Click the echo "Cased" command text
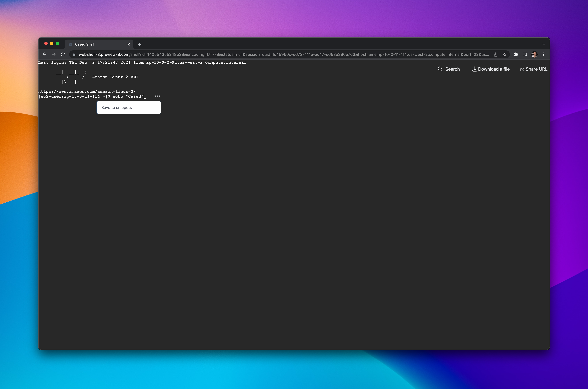This screenshot has width=588, height=389. tap(128, 96)
